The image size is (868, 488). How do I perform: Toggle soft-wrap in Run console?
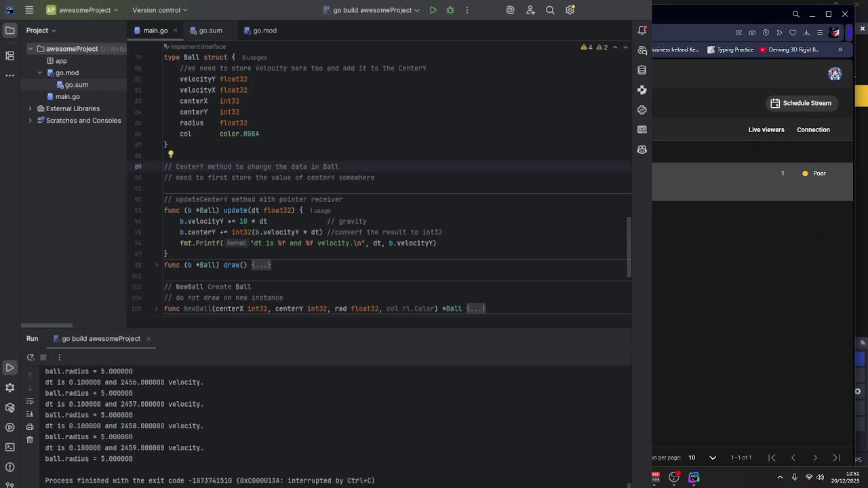tap(30, 401)
